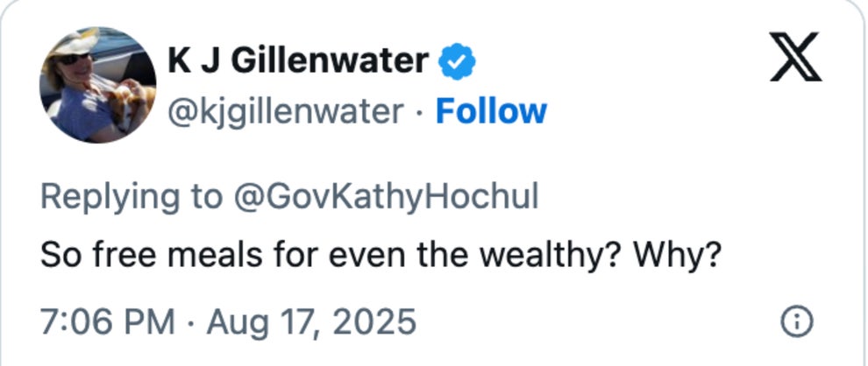Click the blue verified checkmark badge
The height and width of the screenshot is (366, 868).
[x=456, y=60]
